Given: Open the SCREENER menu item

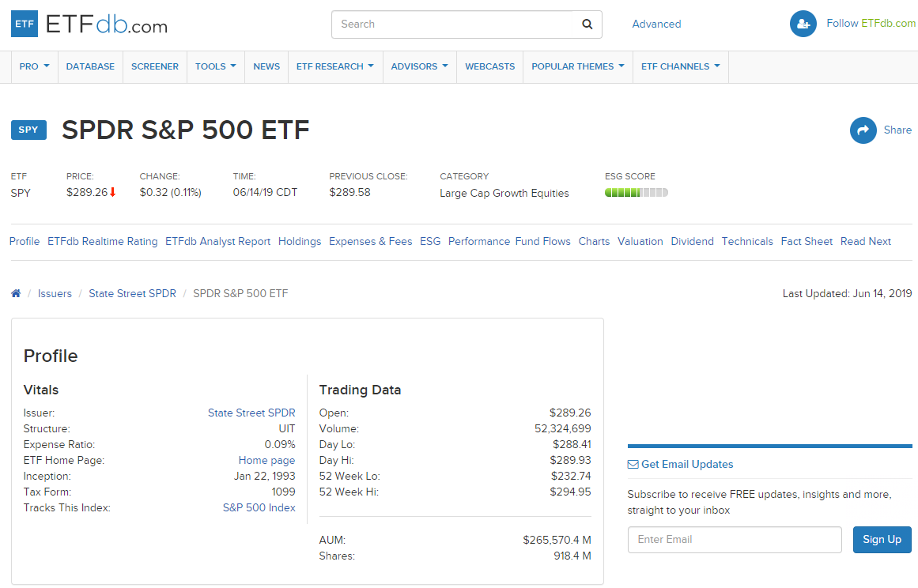Looking at the screenshot, I should (155, 66).
